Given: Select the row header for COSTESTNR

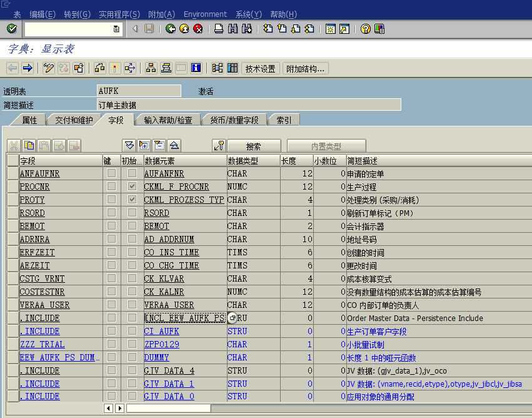Looking at the screenshot, I should (x=13, y=292).
